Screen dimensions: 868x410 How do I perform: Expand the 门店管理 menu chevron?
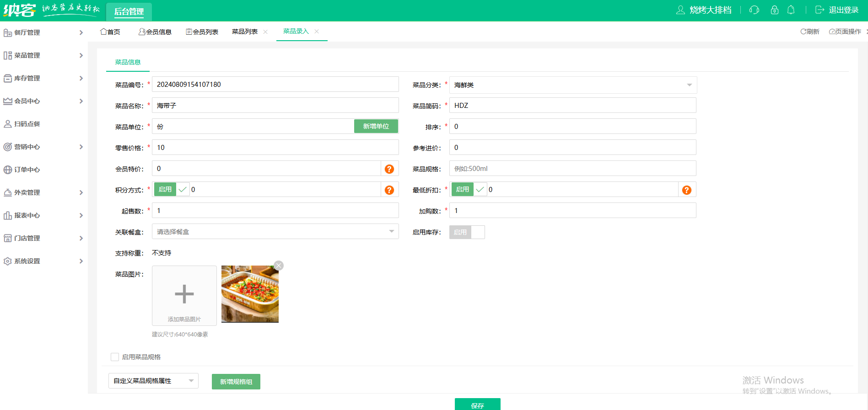pyautogui.click(x=81, y=238)
